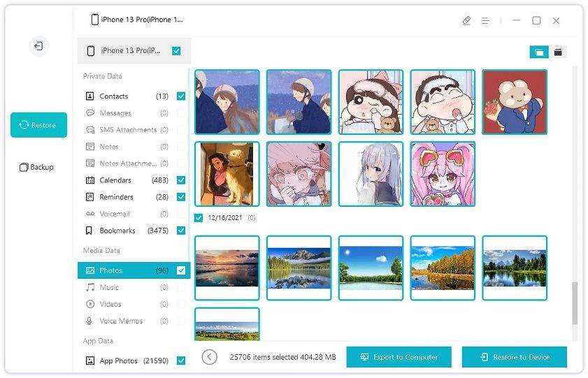Click the feedback pencil icon in title bar

pyautogui.click(x=466, y=20)
